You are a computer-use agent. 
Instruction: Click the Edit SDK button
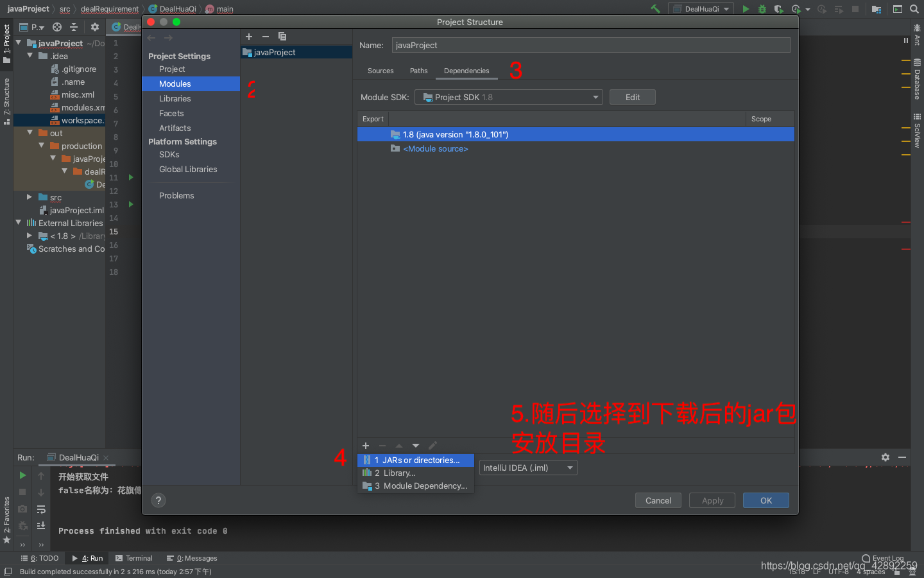click(x=633, y=97)
